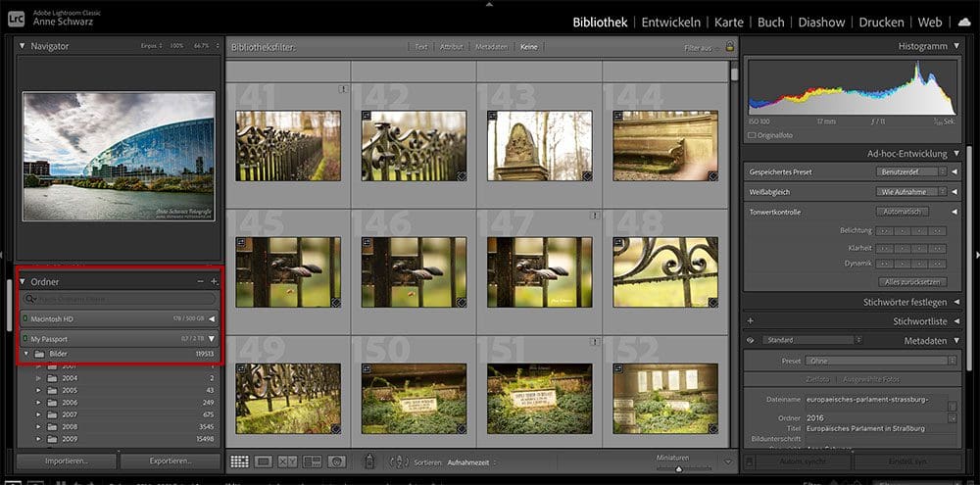Collapse the Navigator panel
The image size is (980, 485).
[x=23, y=46]
